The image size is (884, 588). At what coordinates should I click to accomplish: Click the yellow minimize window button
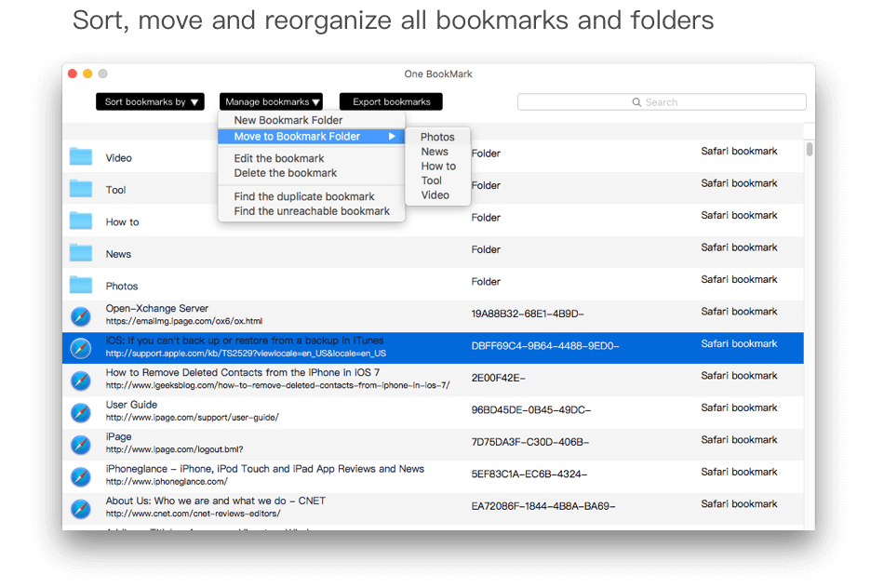click(x=87, y=73)
